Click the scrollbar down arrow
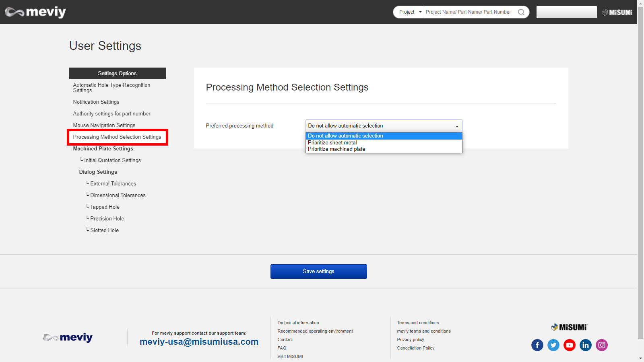The width and height of the screenshot is (644, 362). (x=641, y=358)
